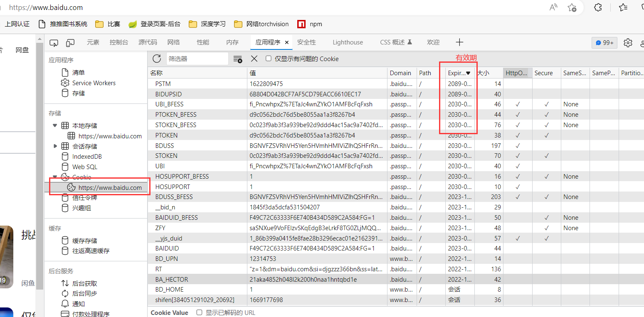Open the 比赛 bookmark folder
This screenshot has height=317, width=644.
click(108, 24)
